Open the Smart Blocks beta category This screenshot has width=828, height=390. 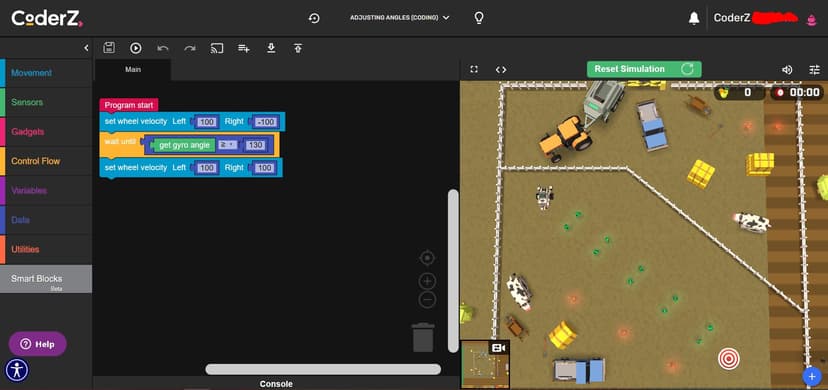(46, 279)
